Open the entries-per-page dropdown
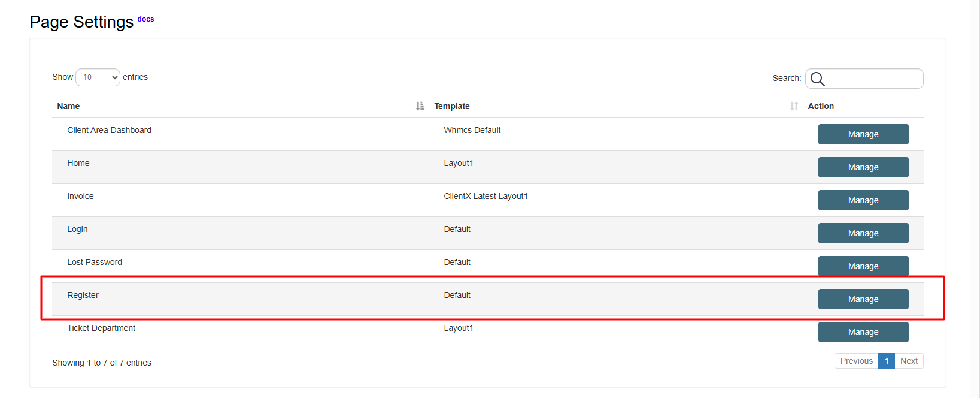980x398 pixels. point(98,77)
